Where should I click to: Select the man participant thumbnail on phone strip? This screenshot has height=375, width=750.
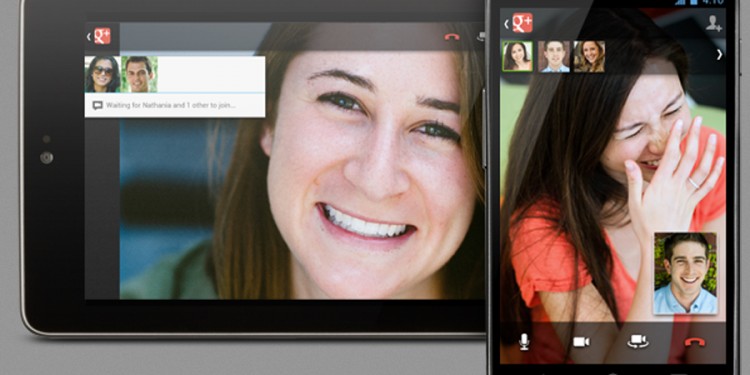click(554, 56)
